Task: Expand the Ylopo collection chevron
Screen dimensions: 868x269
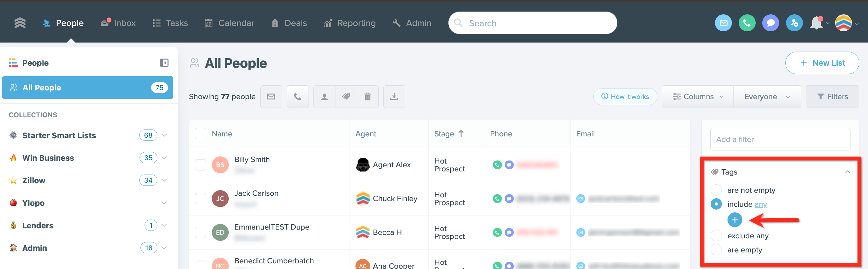Action: (164, 203)
